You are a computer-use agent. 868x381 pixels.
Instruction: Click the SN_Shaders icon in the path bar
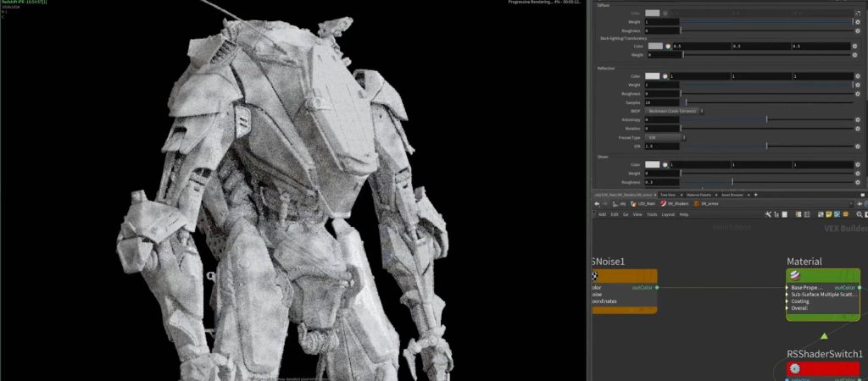(665, 203)
